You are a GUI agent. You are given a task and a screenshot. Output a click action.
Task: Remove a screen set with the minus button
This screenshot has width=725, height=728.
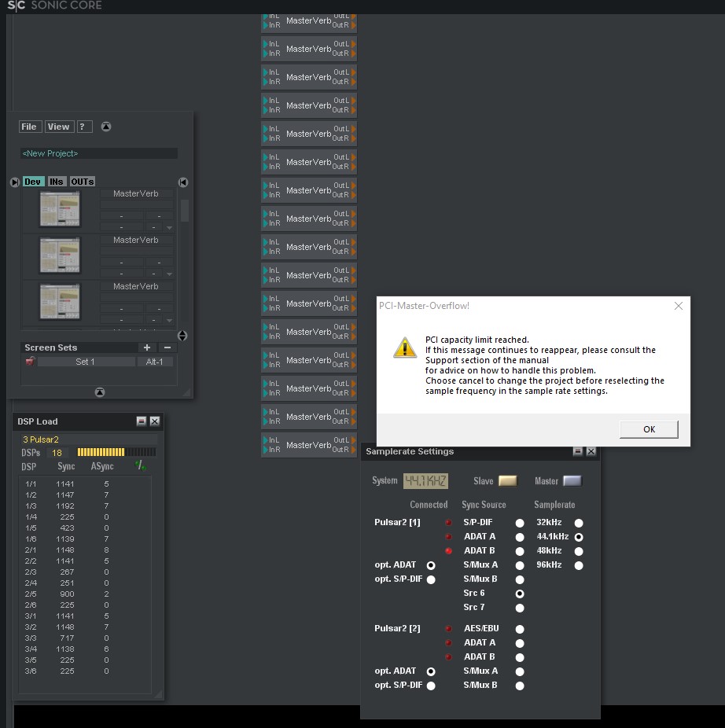click(167, 347)
